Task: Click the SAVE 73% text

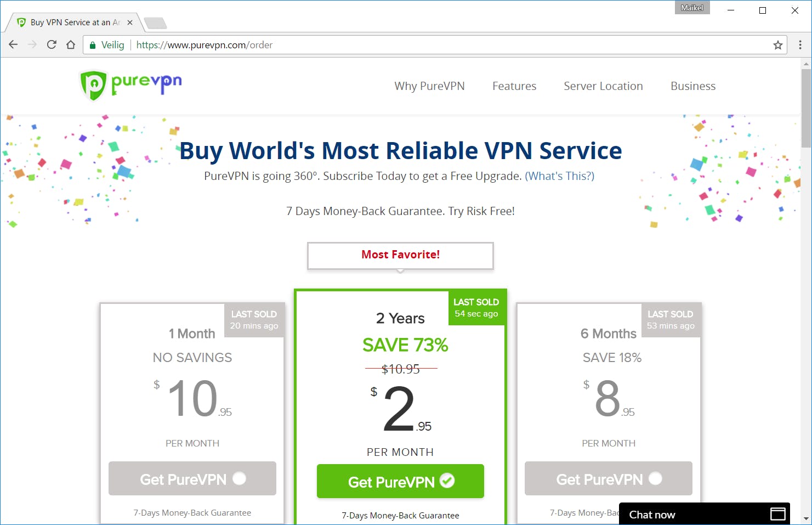Action: click(x=405, y=345)
